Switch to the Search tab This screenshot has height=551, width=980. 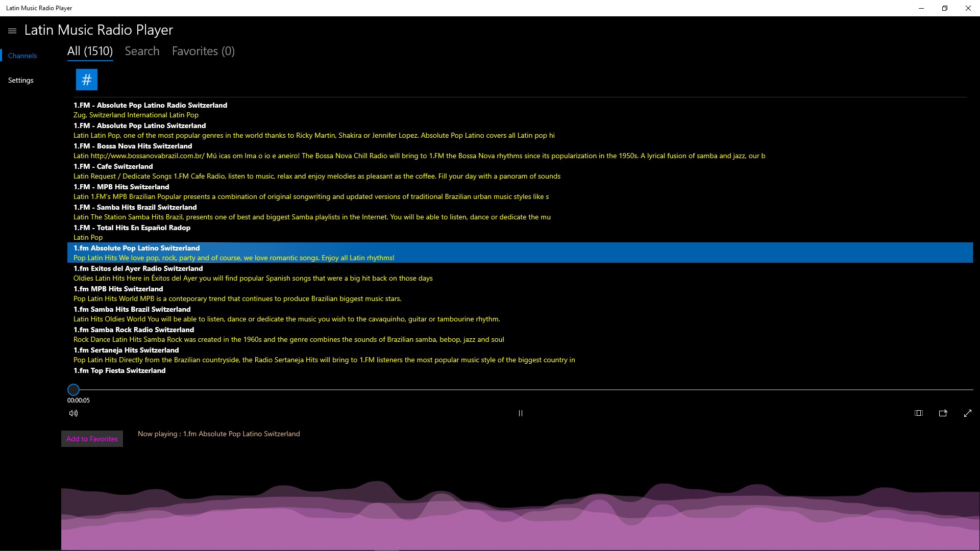pyautogui.click(x=142, y=51)
